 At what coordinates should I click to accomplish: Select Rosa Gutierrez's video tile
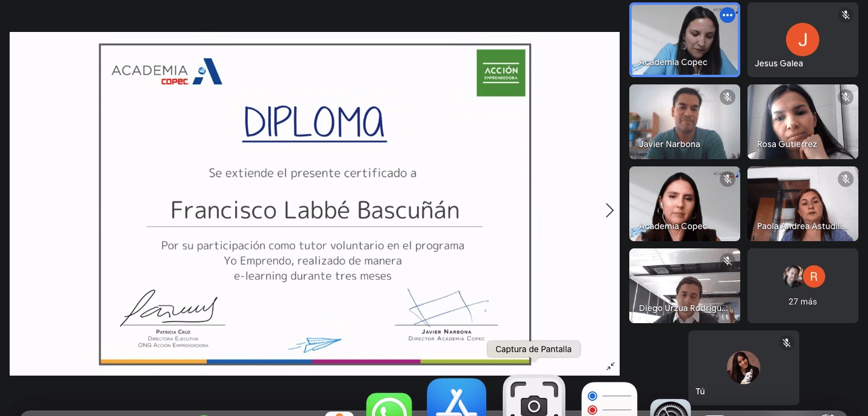pos(803,122)
